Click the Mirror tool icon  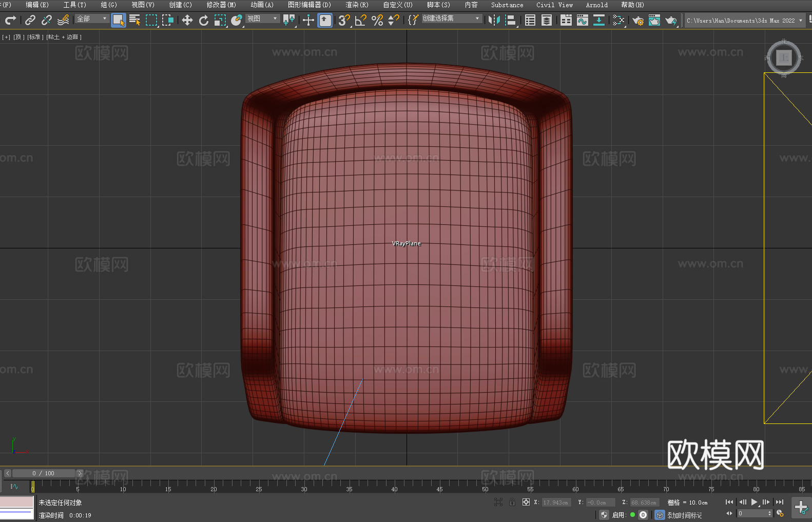pos(494,20)
